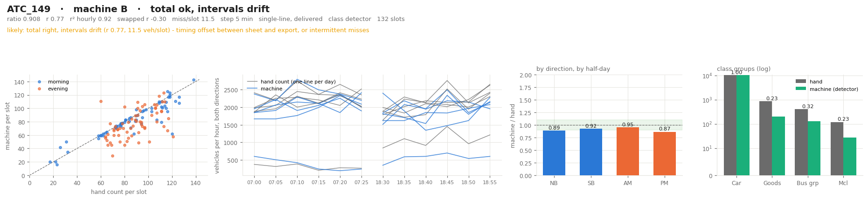The width and height of the screenshot is (868, 200).
Task: Click the morning legend blue marker
Action: tap(39, 82)
